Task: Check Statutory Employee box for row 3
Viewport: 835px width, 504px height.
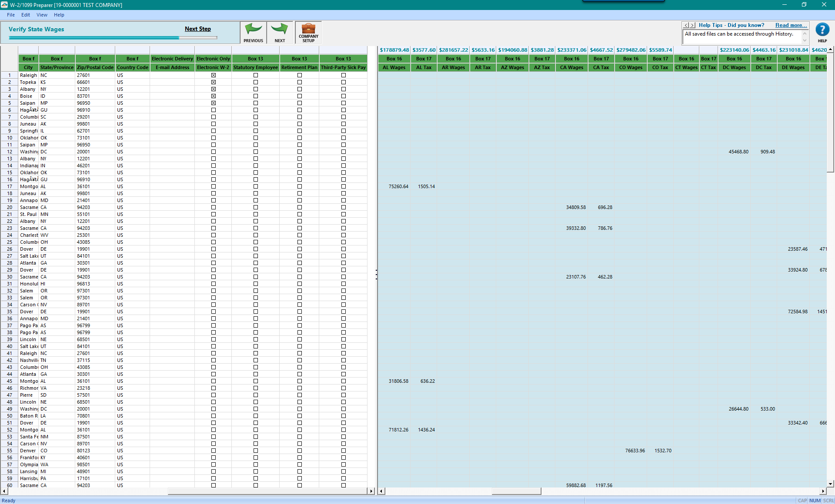Action: (x=256, y=89)
